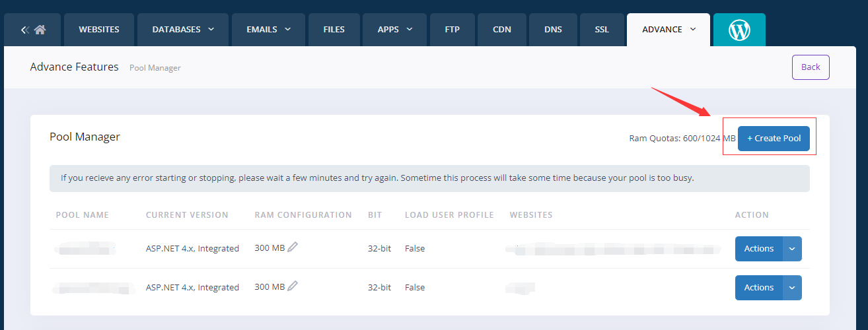Expand first row Actions dropdown arrow

(x=792, y=249)
